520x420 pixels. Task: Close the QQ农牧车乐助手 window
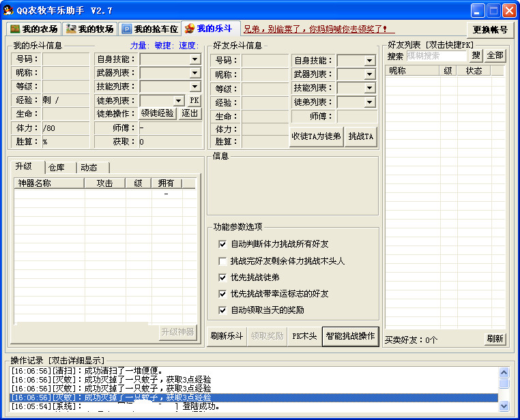(509, 11)
